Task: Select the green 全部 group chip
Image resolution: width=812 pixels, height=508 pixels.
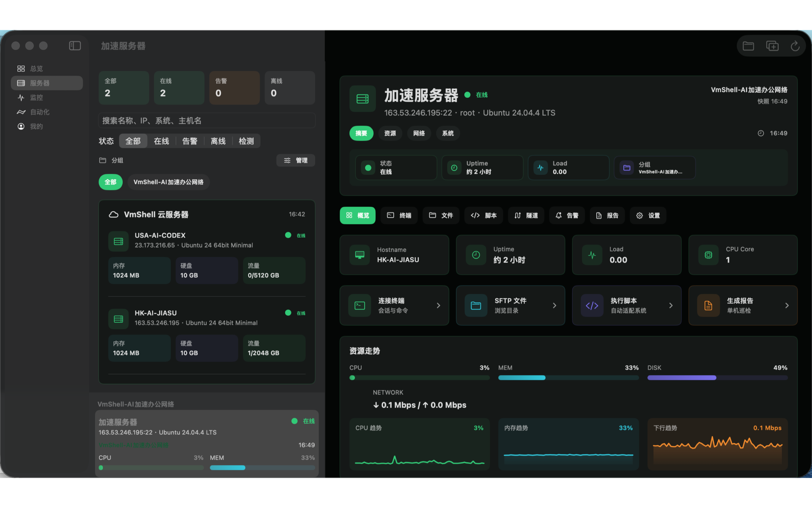Action: tap(110, 182)
